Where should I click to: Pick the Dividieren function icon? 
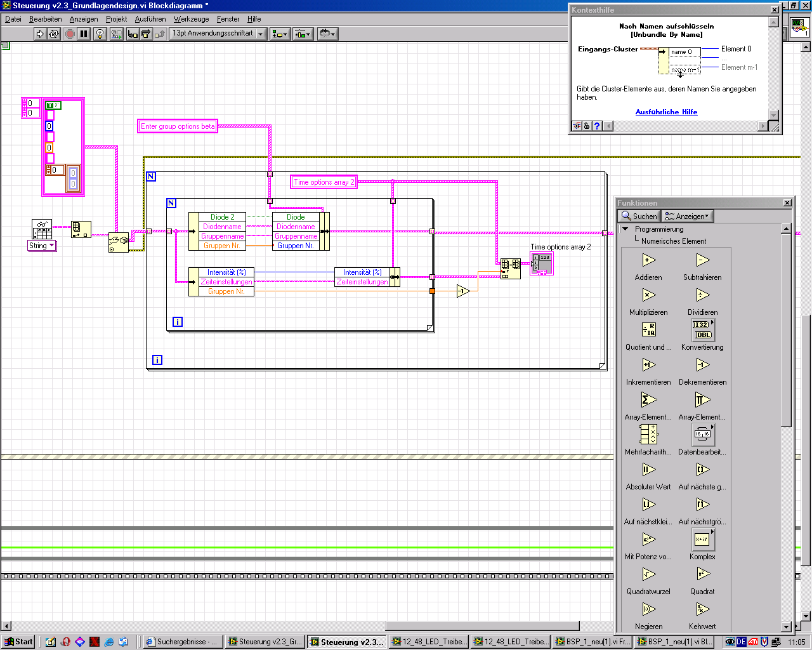coord(702,295)
